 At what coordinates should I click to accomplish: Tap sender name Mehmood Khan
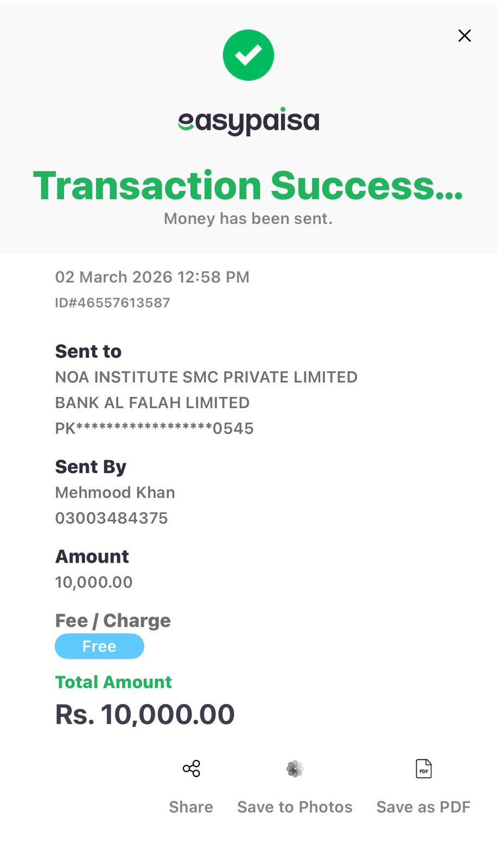[115, 493]
